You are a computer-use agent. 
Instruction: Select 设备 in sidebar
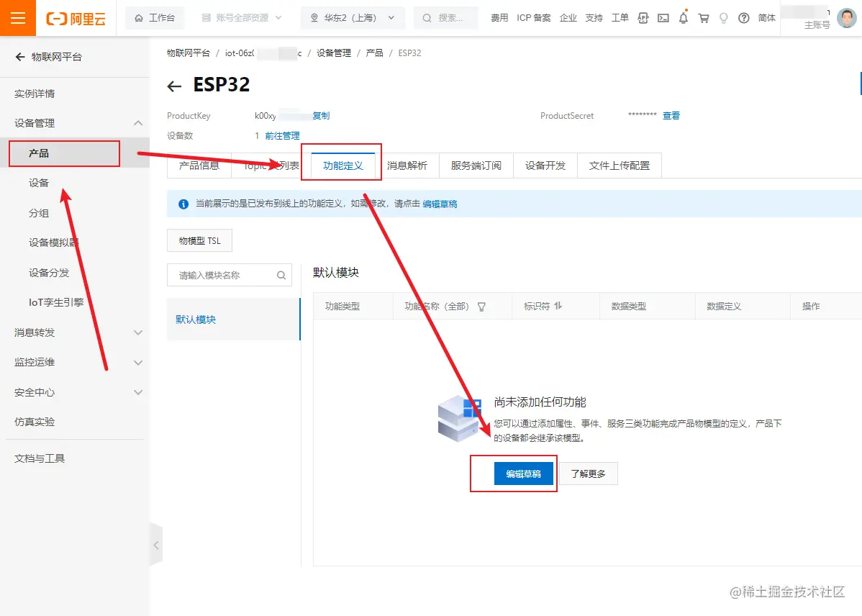39,183
